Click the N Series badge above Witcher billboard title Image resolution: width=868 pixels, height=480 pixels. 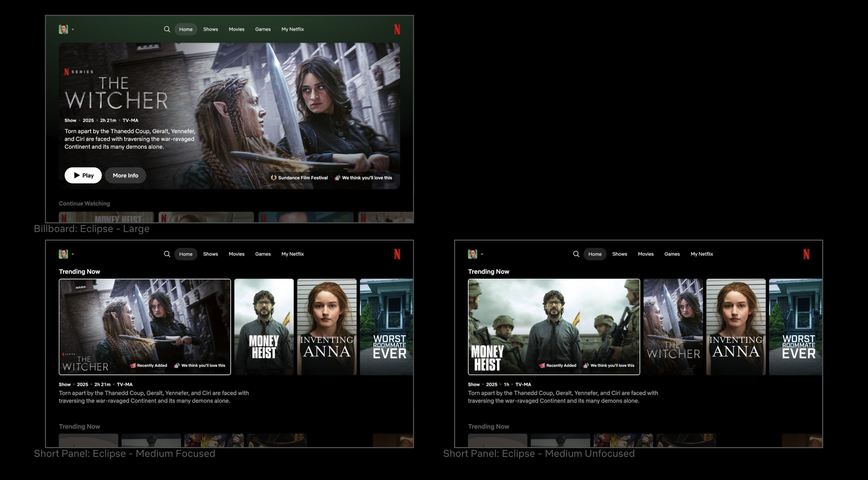coord(79,72)
